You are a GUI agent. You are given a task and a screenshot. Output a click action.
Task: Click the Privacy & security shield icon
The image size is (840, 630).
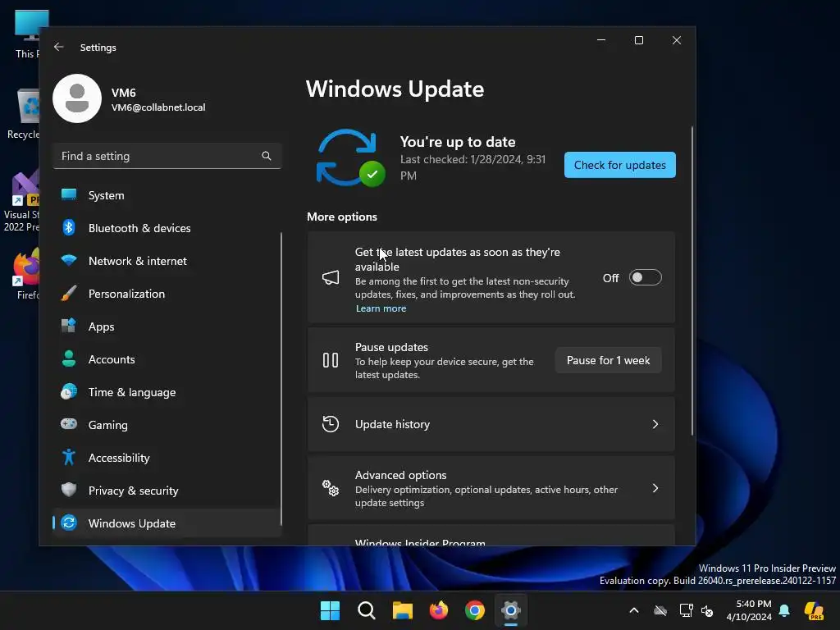click(69, 490)
